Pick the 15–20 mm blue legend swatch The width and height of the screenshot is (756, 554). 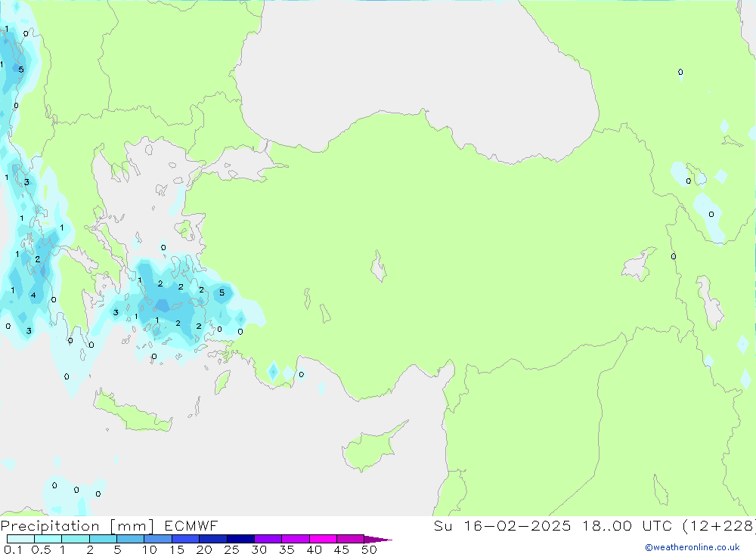[x=185, y=539]
